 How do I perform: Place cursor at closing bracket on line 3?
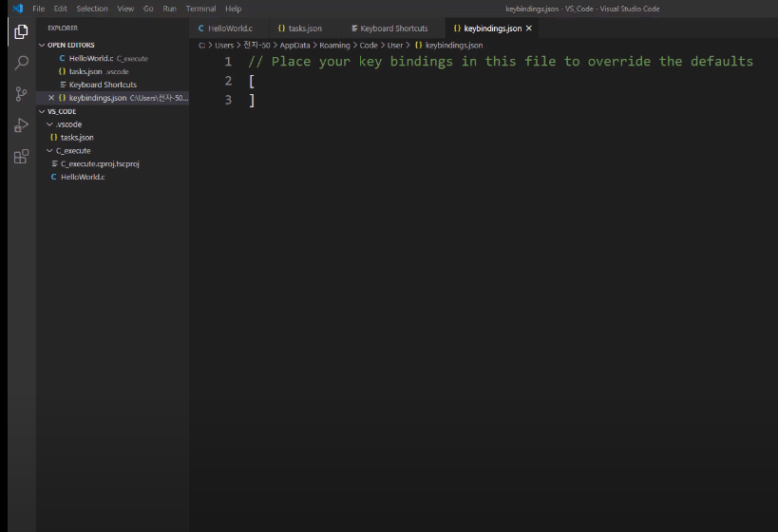(x=252, y=101)
